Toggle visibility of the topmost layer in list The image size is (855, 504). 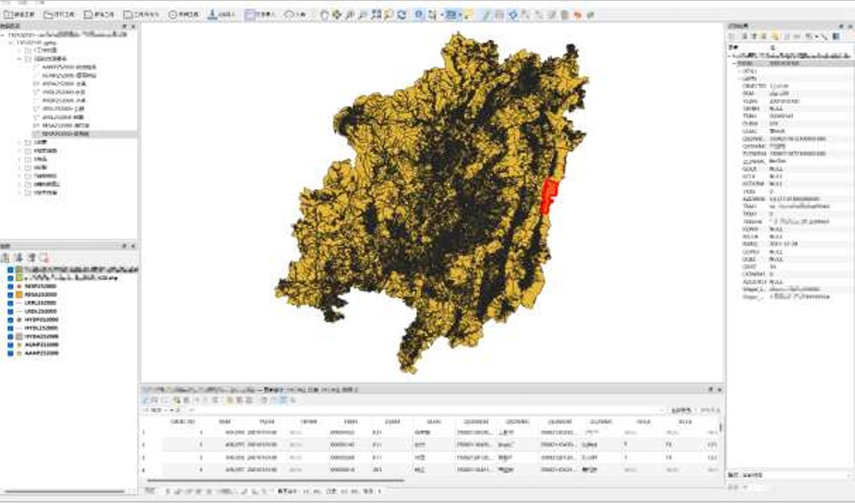[10, 270]
